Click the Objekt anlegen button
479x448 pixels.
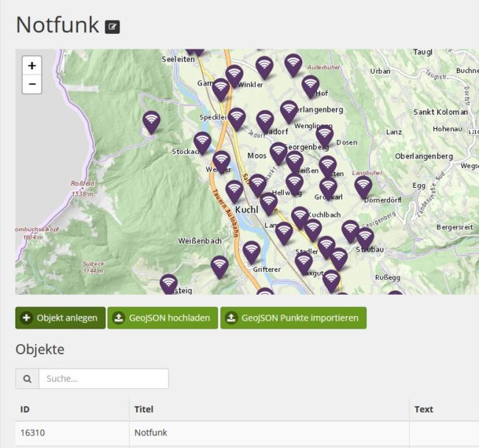pos(60,318)
